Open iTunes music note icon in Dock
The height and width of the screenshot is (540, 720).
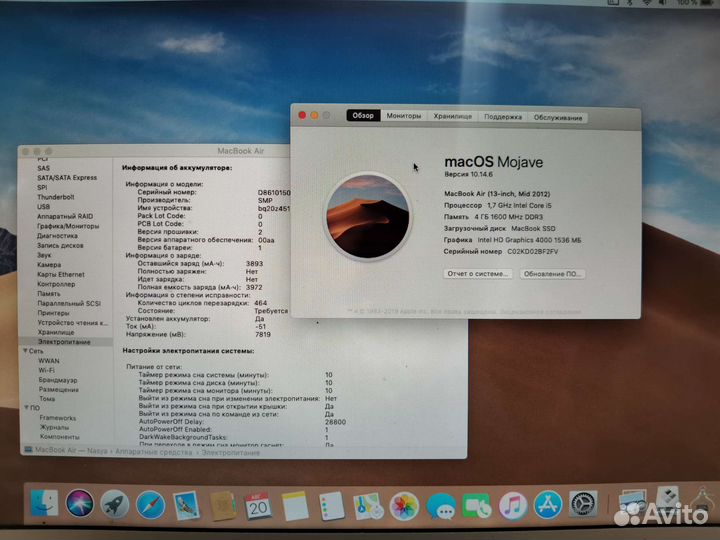coord(512,506)
